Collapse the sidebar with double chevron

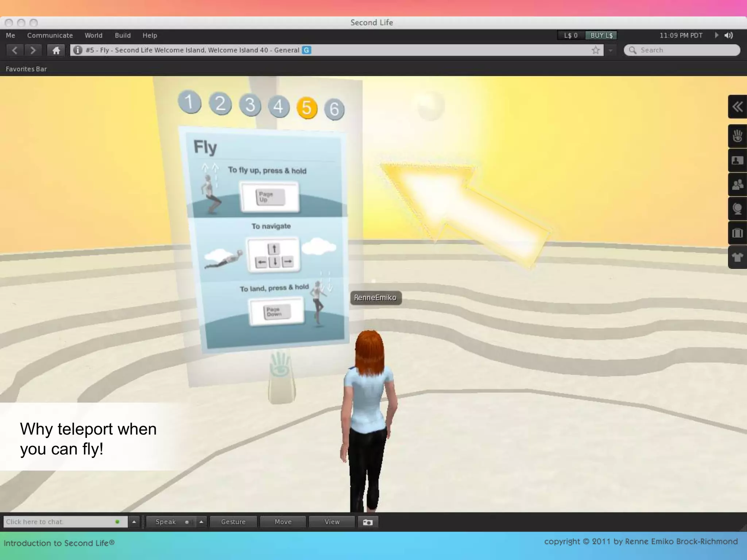click(738, 107)
